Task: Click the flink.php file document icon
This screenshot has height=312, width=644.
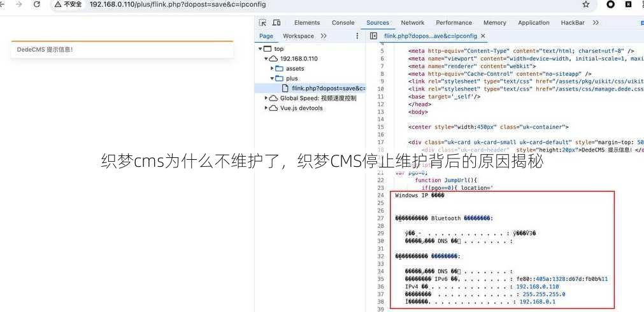Action: point(285,89)
